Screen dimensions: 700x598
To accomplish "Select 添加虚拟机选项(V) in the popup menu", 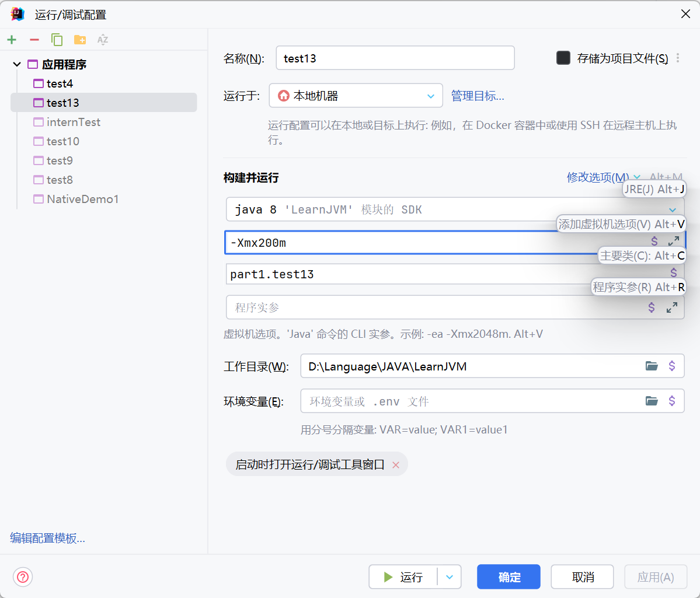I will pyautogui.click(x=620, y=223).
